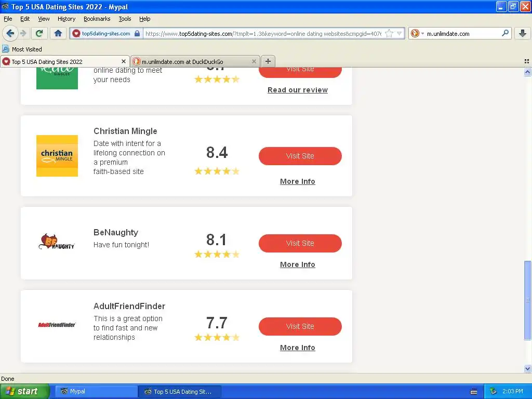
Task: Open the Edit menu
Action: tap(25, 19)
